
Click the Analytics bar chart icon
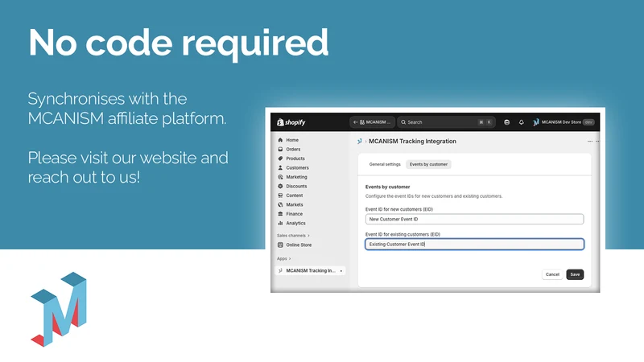[x=280, y=224]
